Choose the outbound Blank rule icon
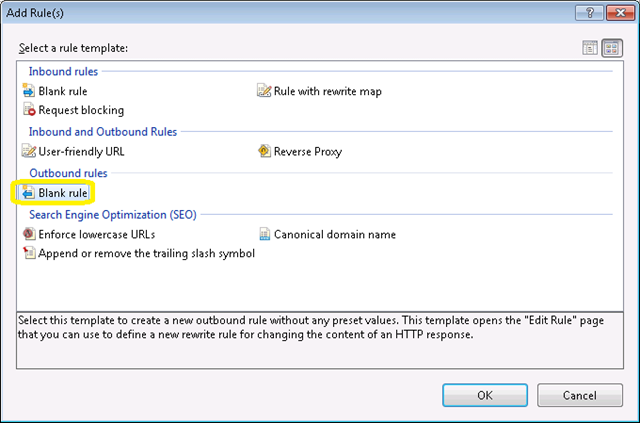The width and height of the screenshot is (640, 423). [x=28, y=192]
